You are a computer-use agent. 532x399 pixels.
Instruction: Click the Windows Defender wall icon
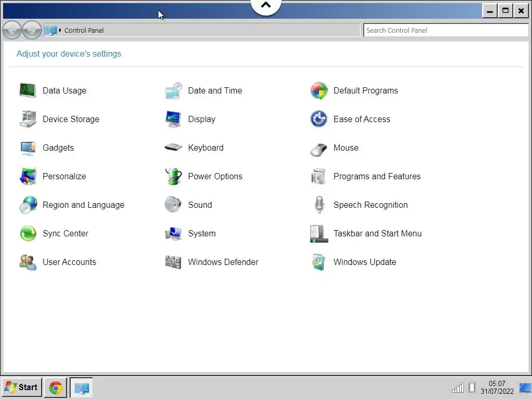tap(174, 262)
